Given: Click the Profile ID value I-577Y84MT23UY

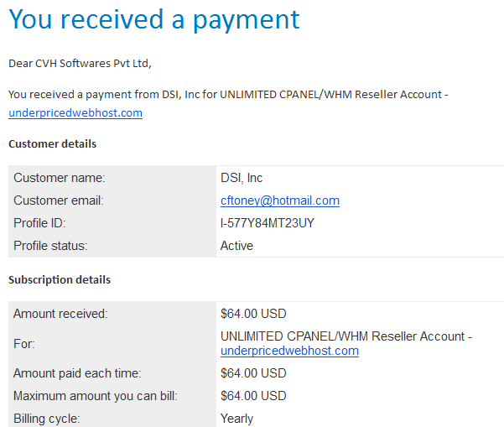Looking at the screenshot, I should pyautogui.click(x=268, y=223).
